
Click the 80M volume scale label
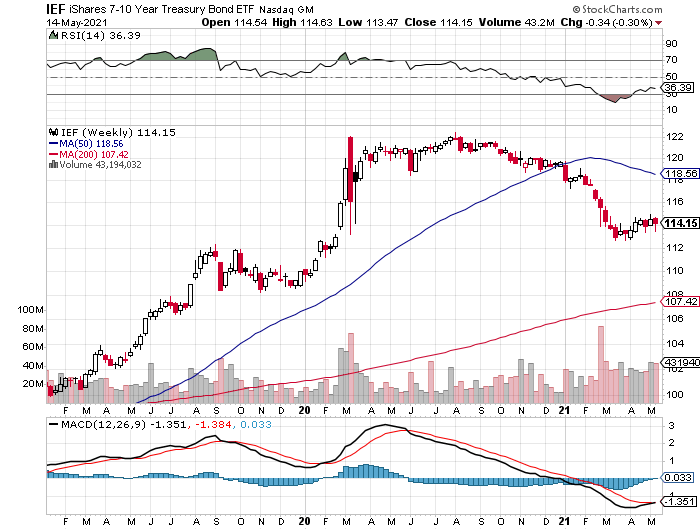click(x=33, y=329)
